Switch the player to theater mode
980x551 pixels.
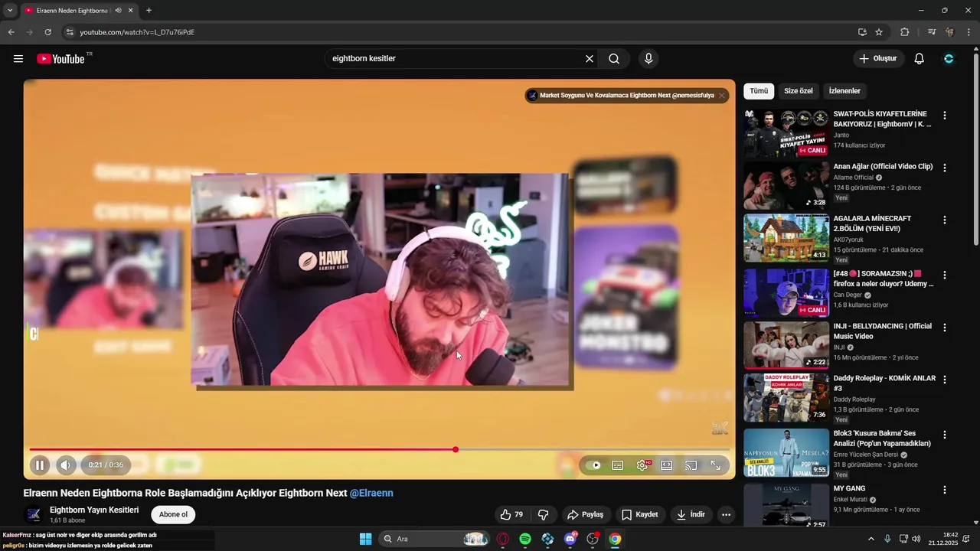click(x=667, y=465)
